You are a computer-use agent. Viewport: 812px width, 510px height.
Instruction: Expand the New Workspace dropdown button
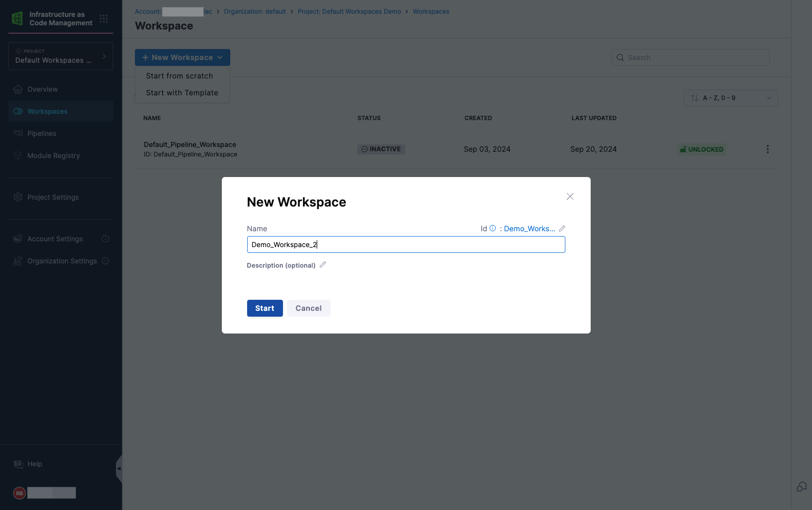point(182,57)
